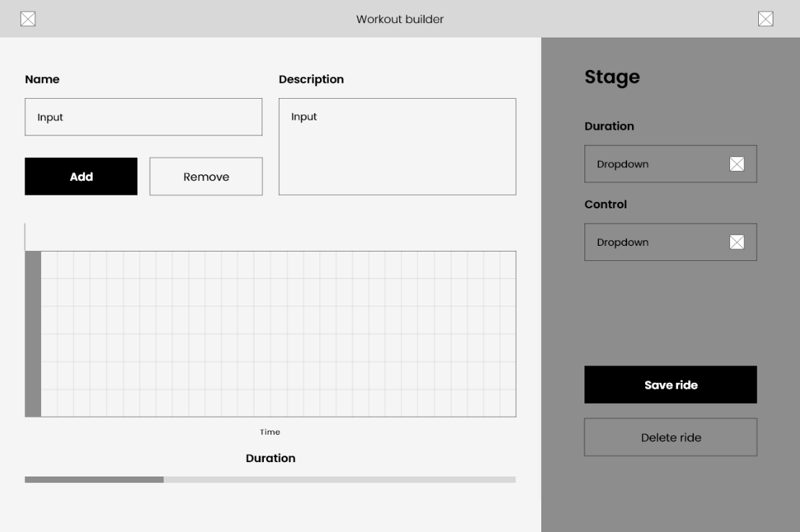Click the top-right placeholder icon in header

(765, 19)
